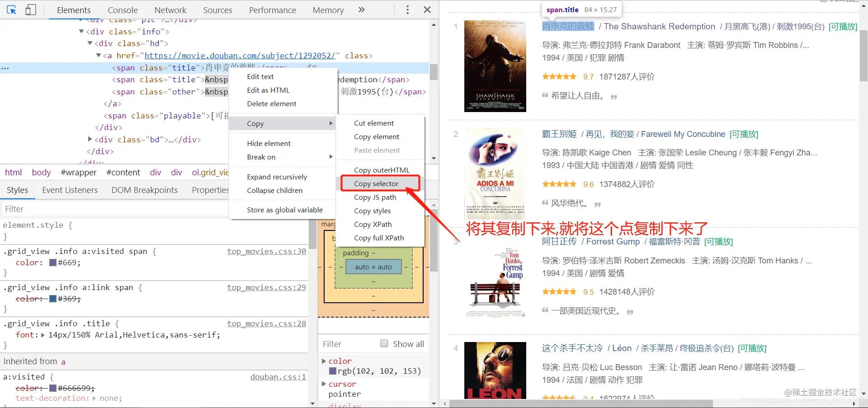The height and width of the screenshot is (408, 868).
Task: Focus the Computed Filter input
Action: pos(348,344)
